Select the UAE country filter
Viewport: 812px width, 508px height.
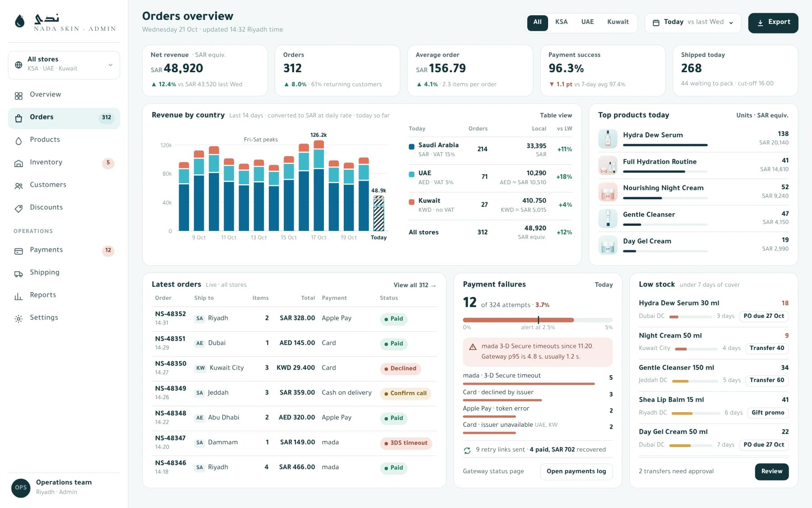(587, 23)
